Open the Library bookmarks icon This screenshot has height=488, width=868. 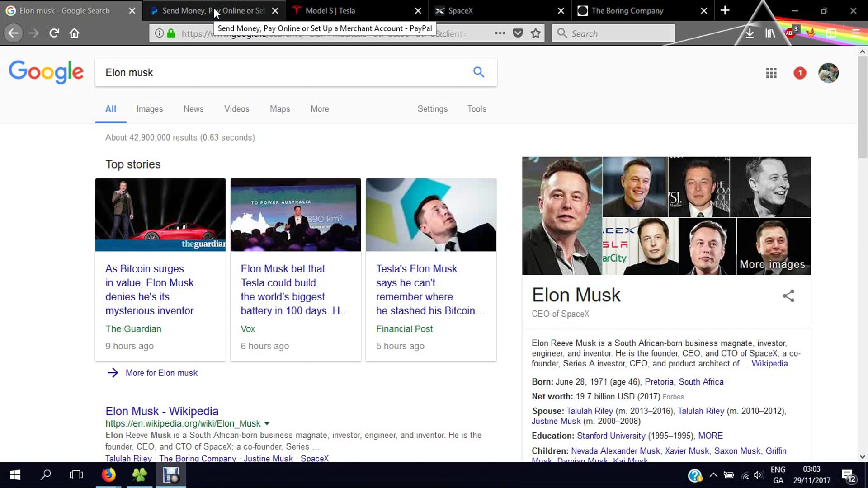pyautogui.click(x=770, y=33)
